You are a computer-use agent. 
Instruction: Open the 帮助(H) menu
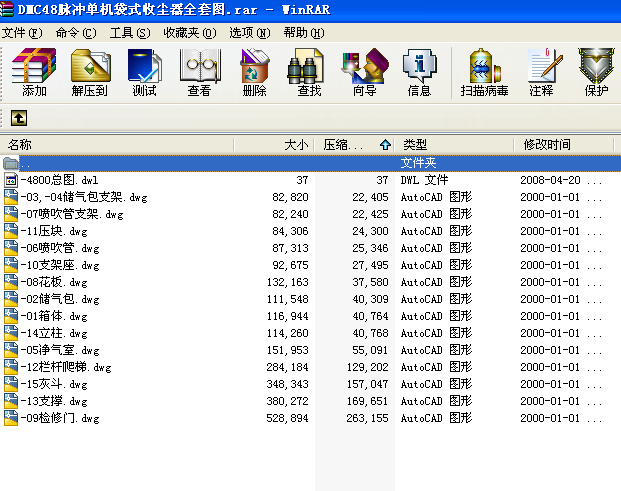click(x=304, y=32)
